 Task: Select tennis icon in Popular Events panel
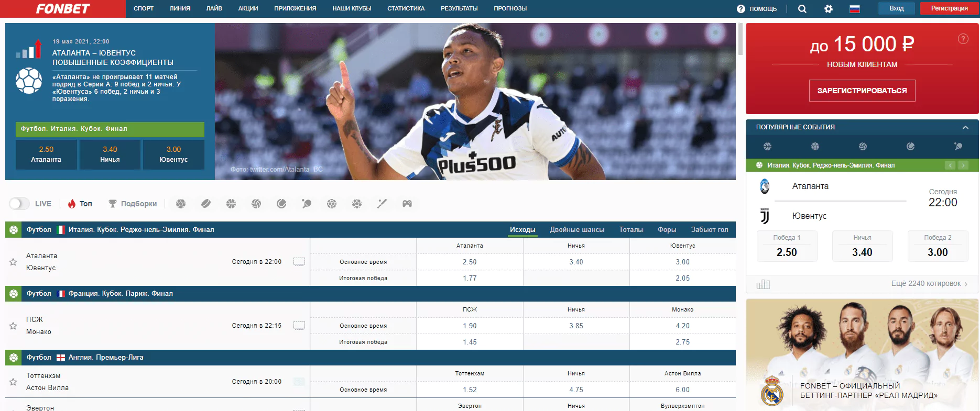click(x=910, y=147)
